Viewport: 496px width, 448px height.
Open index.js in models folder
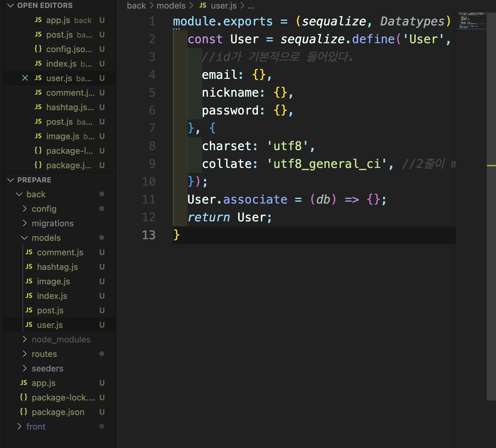(60, 296)
